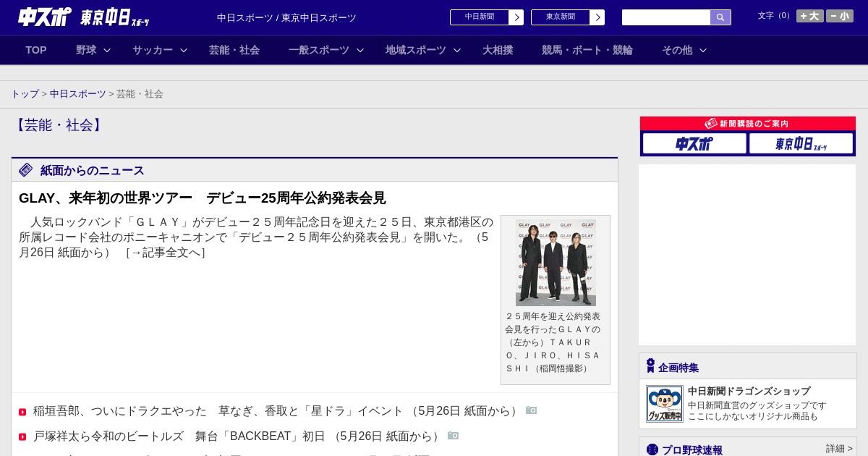Image resolution: width=868 pixels, height=456 pixels.
Task: Click the search magnifier button
Action: tap(720, 17)
